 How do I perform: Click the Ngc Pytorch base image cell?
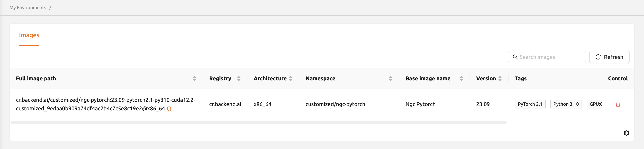421,104
